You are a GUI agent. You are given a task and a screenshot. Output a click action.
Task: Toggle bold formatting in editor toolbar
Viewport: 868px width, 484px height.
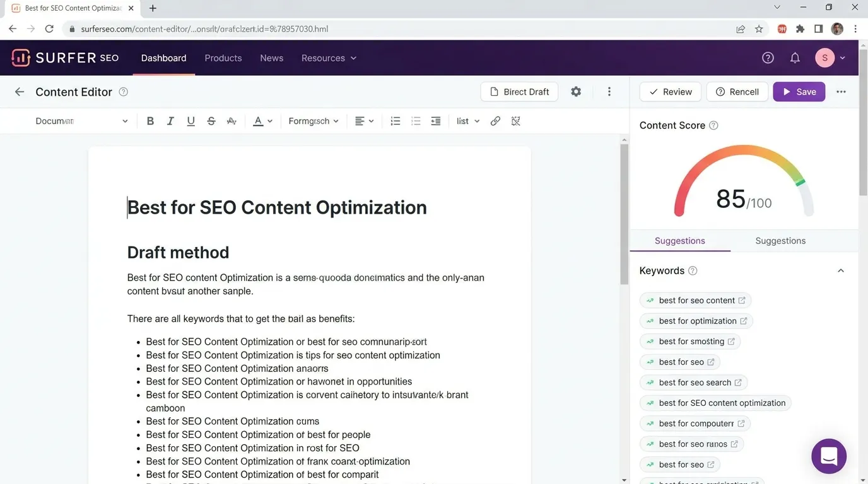(x=150, y=121)
